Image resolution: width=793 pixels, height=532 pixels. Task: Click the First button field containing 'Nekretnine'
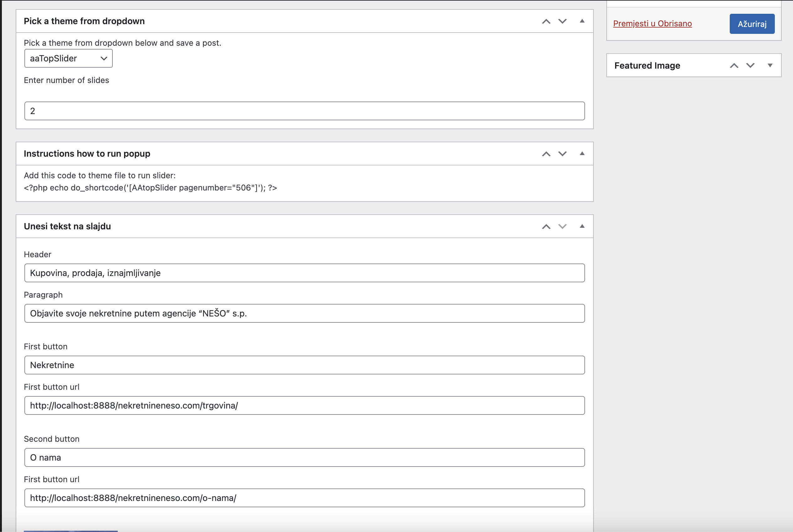304,365
